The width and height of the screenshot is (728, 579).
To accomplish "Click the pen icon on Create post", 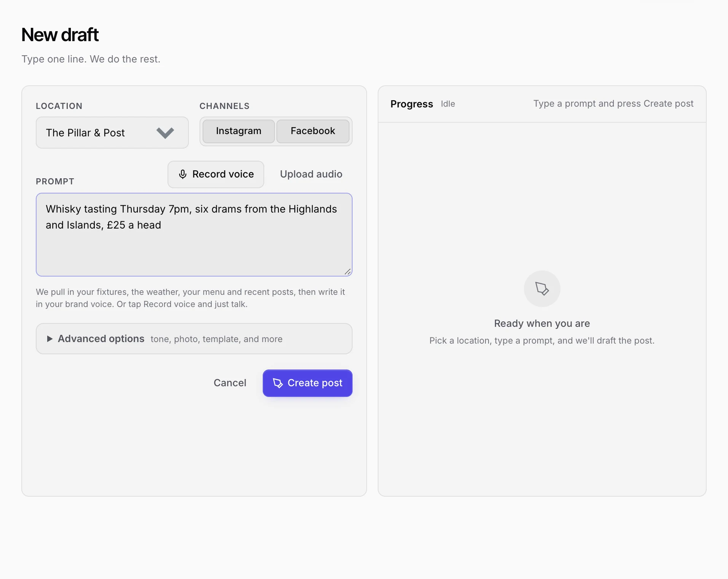I will 278,383.
